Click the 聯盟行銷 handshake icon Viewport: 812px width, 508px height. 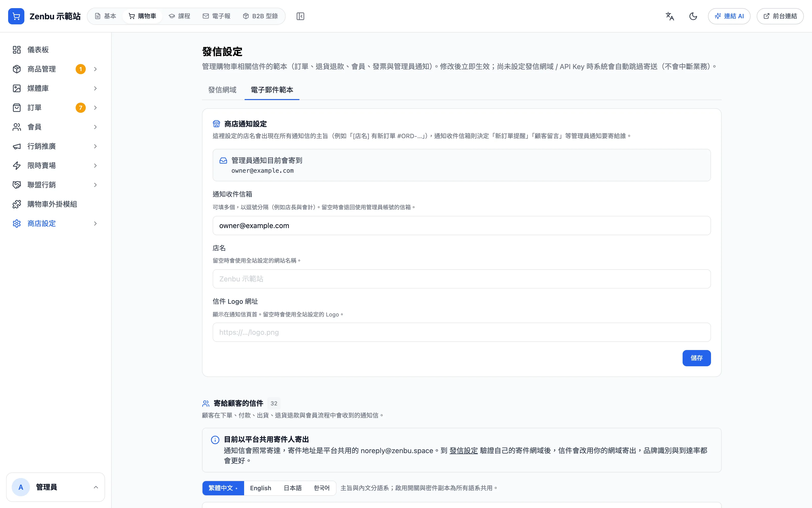click(x=17, y=185)
